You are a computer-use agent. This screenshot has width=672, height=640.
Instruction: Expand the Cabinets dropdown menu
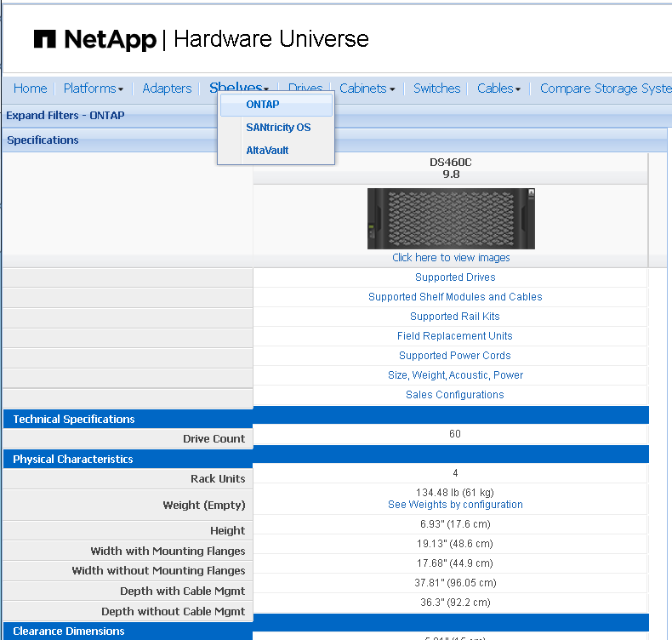tap(367, 89)
